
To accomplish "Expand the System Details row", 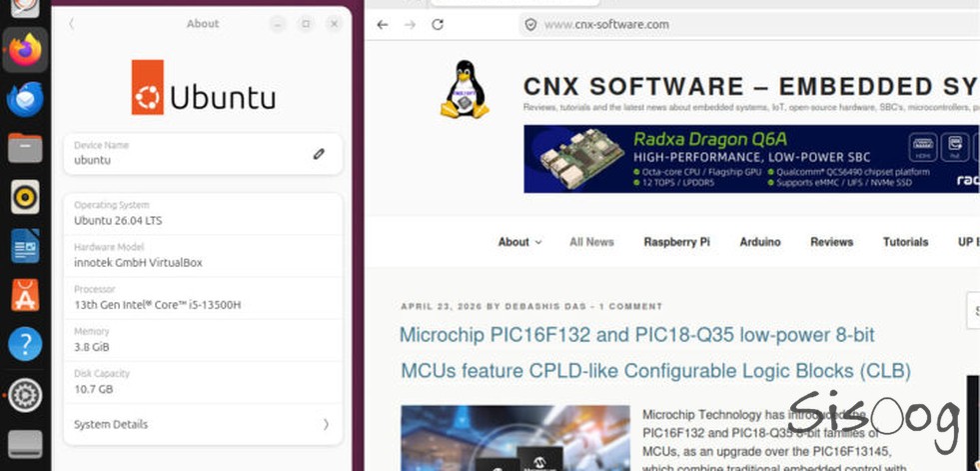I will pyautogui.click(x=203, y=424).
